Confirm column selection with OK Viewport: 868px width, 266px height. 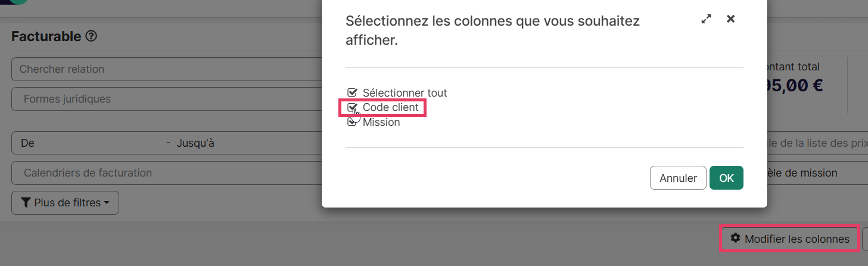pyautogui.click(x=726, y=178)
